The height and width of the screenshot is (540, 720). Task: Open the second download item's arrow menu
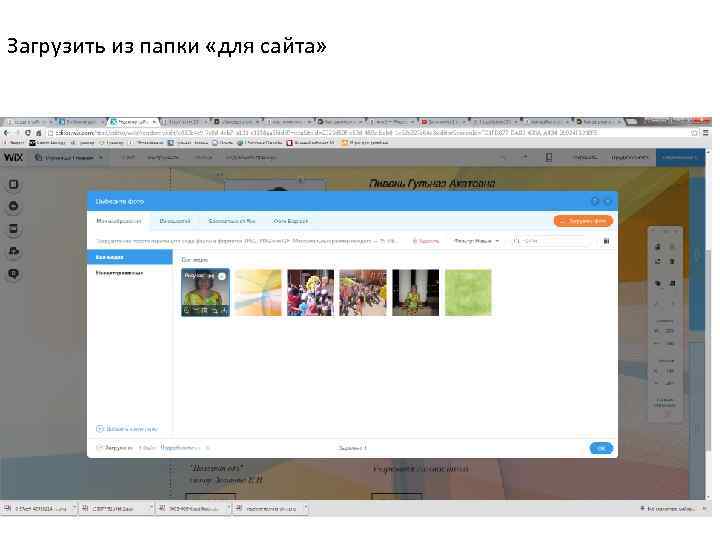pyautogui.click(x=150, y=509)
